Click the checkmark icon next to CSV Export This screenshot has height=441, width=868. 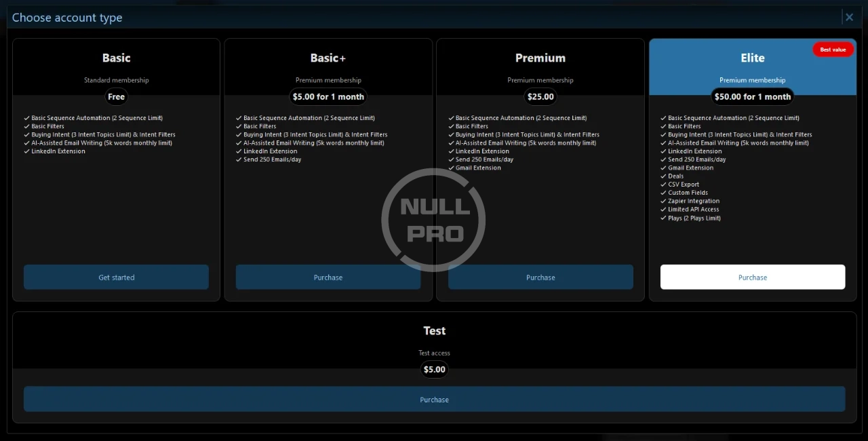(663, 185)
